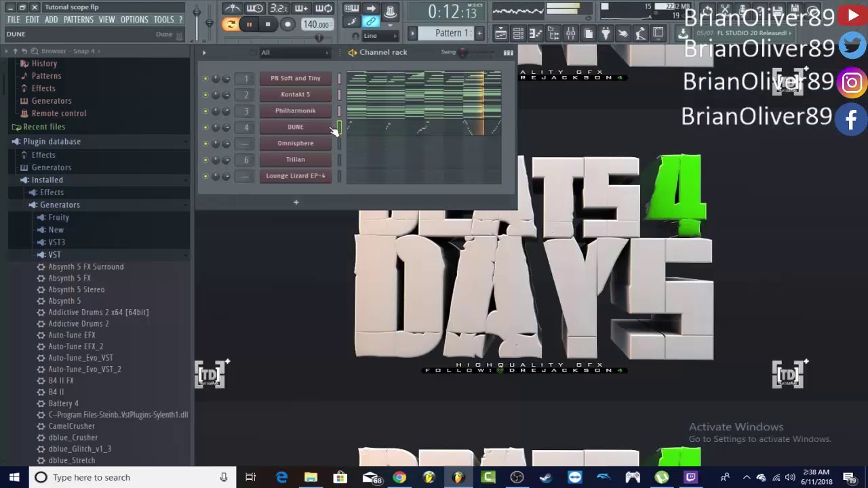Add new pattern plus button

pos(479,33)
